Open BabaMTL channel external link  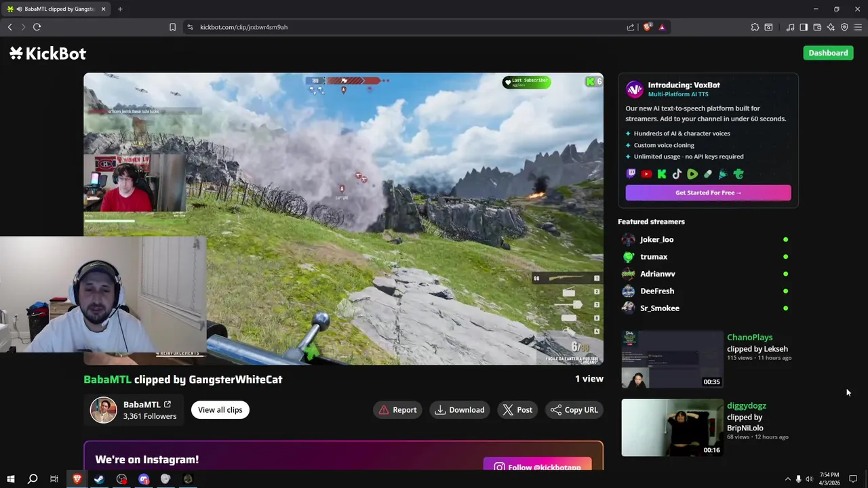[167, 405]
